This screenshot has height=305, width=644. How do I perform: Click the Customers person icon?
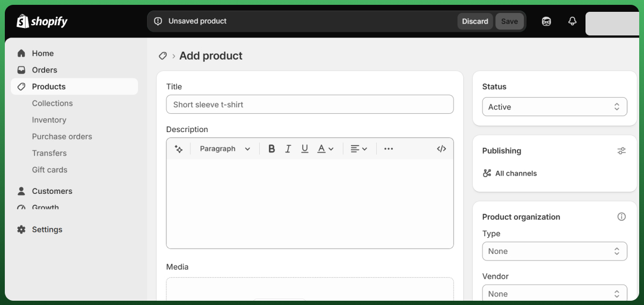click(x=21, y=191)
